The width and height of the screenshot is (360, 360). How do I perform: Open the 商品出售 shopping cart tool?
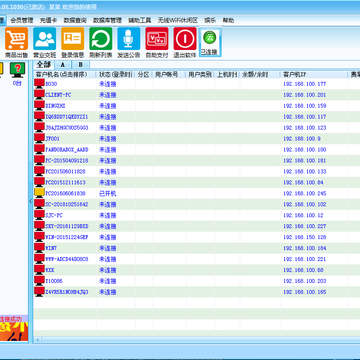click(16, 43)
